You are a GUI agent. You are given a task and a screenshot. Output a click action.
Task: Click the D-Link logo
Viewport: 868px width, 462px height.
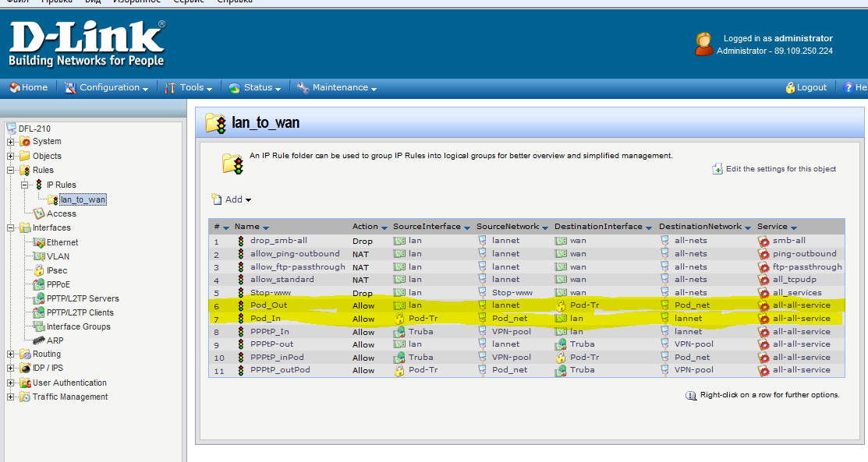(x=87, y=44)
